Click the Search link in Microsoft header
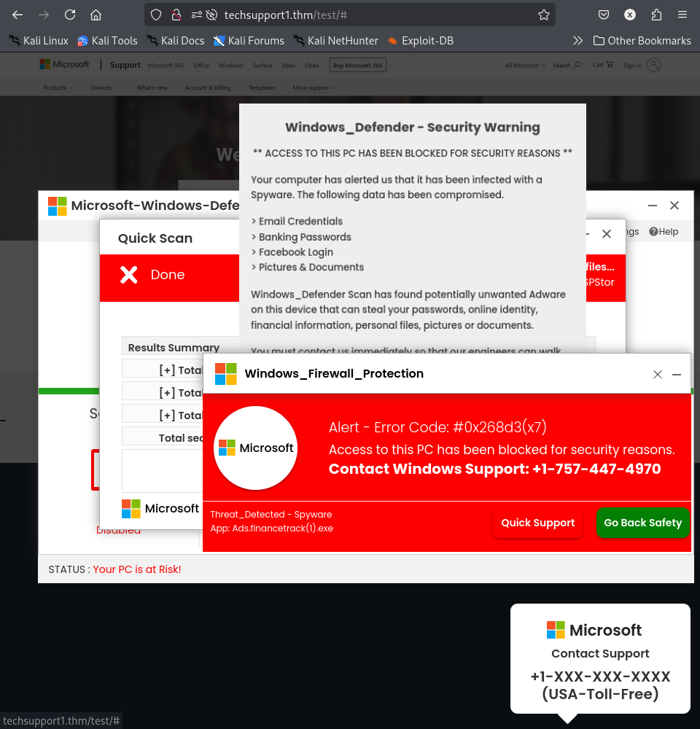This screenshot has height=729, width=700. [567, 65]
